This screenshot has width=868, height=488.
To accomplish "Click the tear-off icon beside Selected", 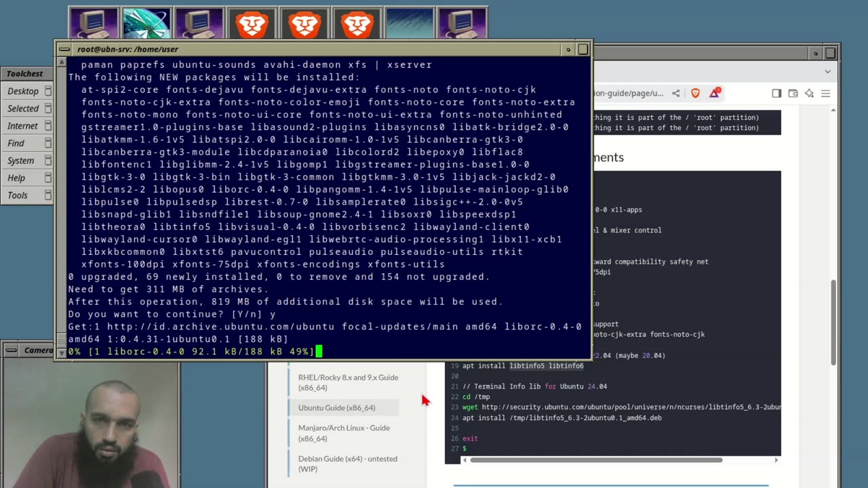I will tap(48, 108).
